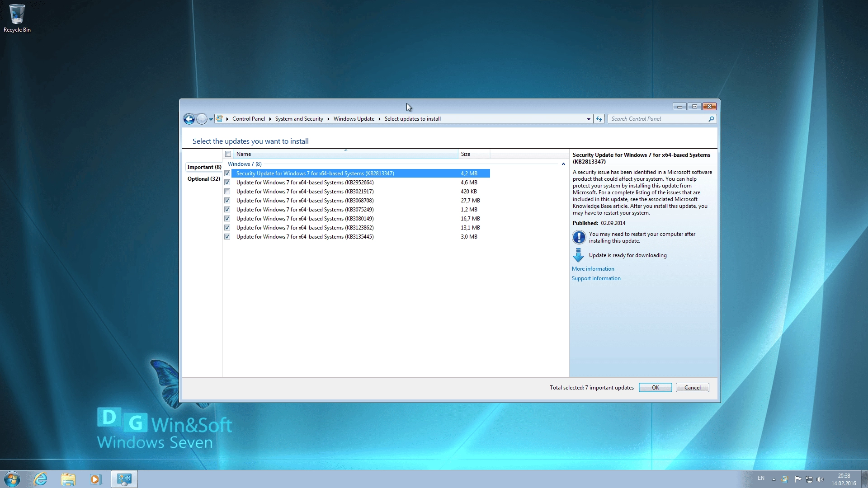This screenshot has height=488, width=868.
Task: Open the recent pages dropdown arrow
Action: pyautogui.click(x=211, y=119)
